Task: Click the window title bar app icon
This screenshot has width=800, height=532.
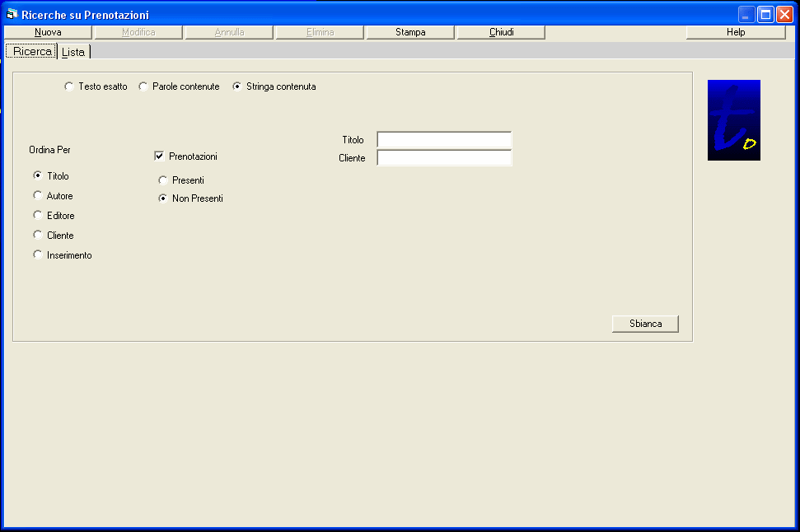Action: (x=12, y=14)
